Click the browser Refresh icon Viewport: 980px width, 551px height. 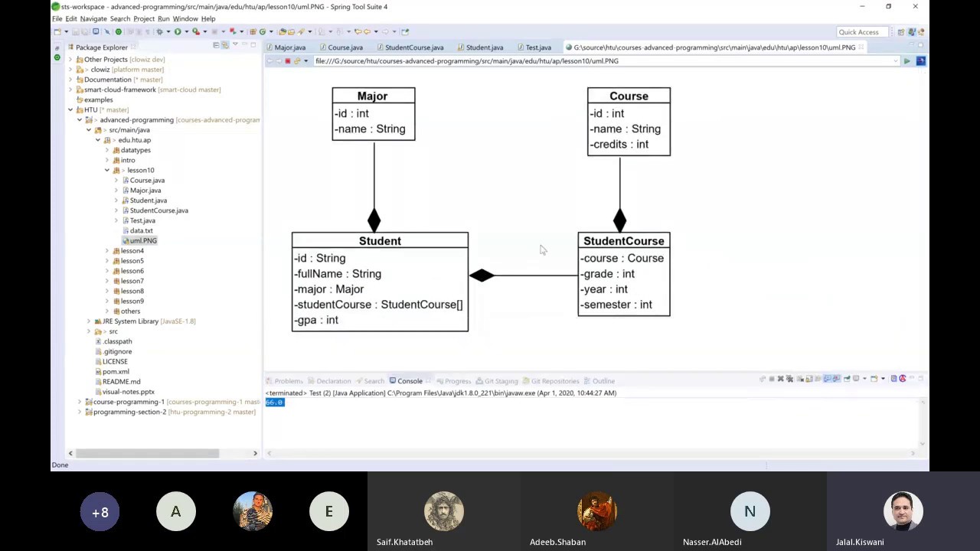click(x=297, y=61)
